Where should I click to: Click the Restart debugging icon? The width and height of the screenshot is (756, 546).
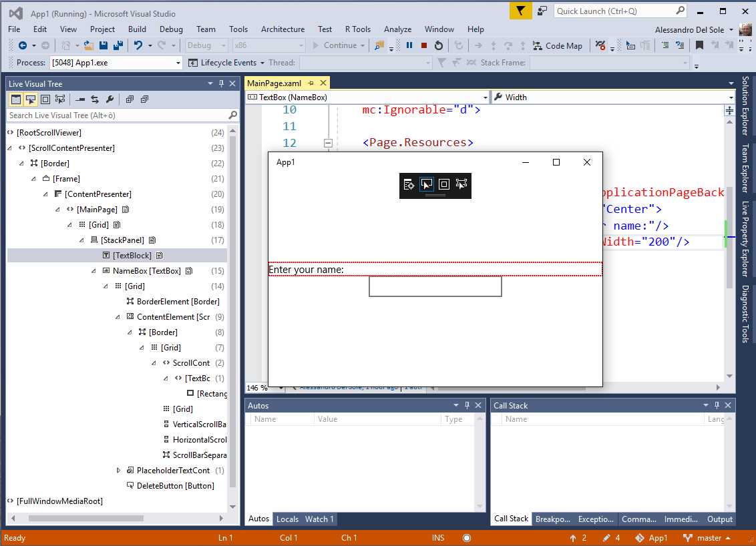(x=438, y=45)
